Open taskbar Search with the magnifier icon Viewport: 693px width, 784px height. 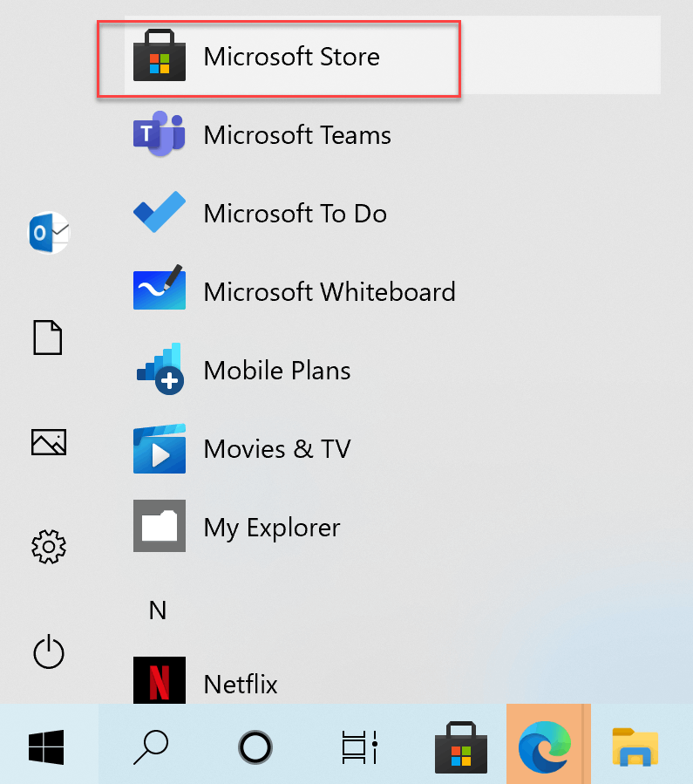(x=151, y=747)
